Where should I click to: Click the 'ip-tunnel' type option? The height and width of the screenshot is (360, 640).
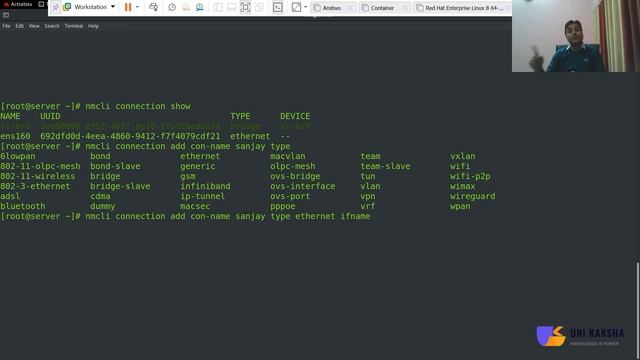pos(202,196)
